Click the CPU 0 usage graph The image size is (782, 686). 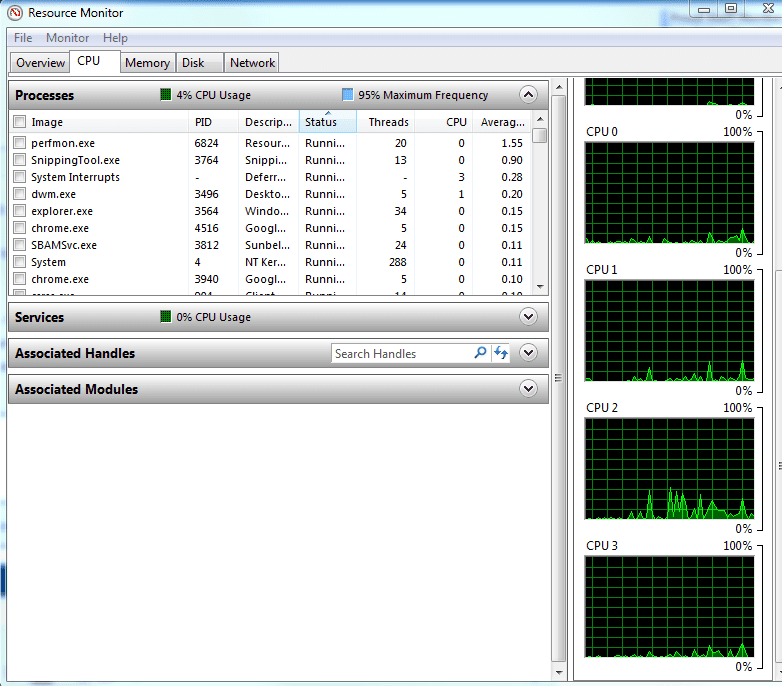tap(669, 193)
